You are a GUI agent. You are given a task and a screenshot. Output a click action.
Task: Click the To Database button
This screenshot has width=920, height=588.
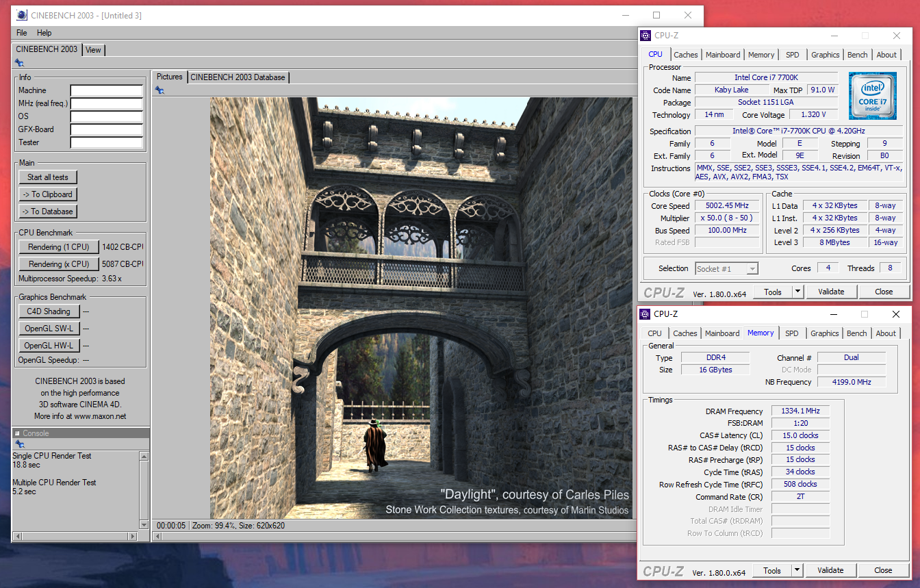[48, 212]
